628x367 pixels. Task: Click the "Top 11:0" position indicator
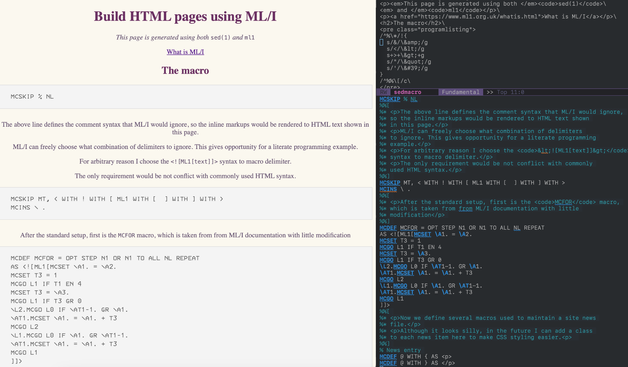pyautogui.click(x=511, y=92)
